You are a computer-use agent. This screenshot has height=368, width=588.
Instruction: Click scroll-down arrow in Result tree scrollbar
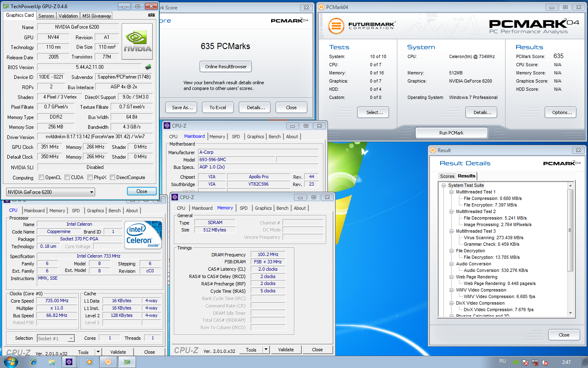click(x=570, y=313)
